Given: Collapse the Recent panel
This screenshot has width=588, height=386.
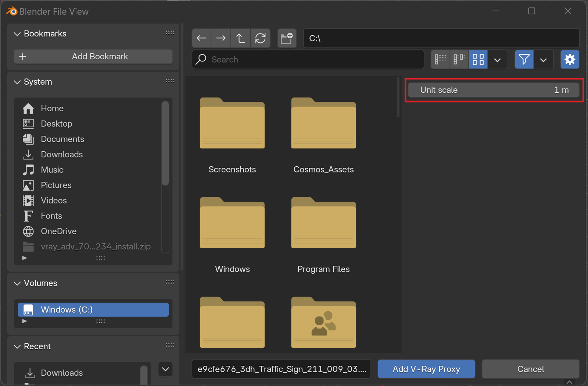Looking at the screenshot, I should (x=17, y=347).
